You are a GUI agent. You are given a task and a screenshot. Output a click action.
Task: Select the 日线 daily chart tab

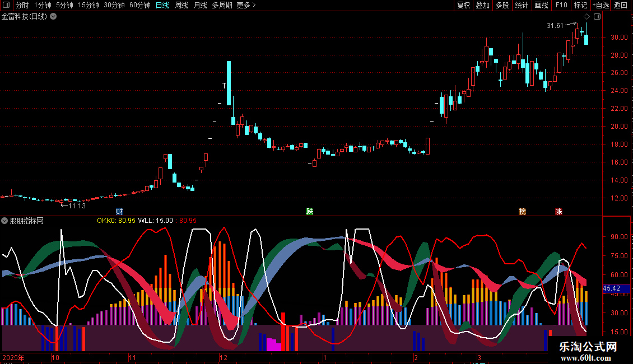[162, 5]
